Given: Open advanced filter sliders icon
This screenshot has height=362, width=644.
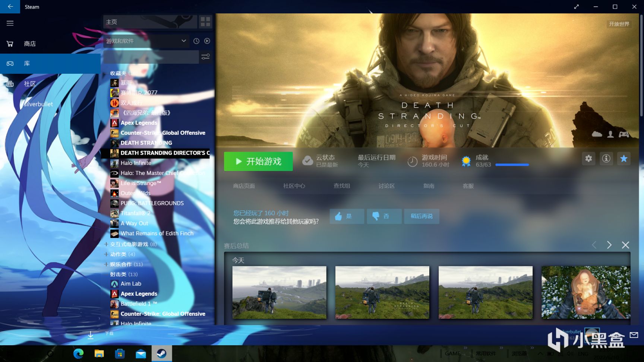Looking at the screenshot, I should 205,57.
